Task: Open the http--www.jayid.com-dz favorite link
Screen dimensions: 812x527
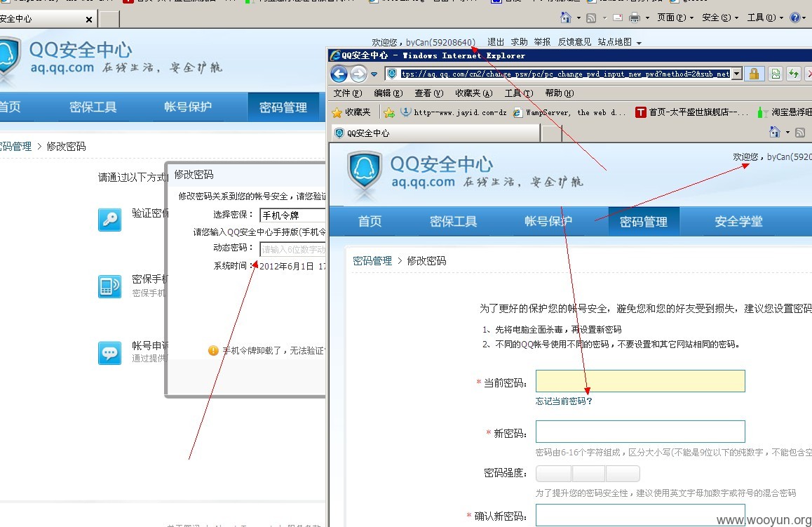Action: (x=454, y=112)
